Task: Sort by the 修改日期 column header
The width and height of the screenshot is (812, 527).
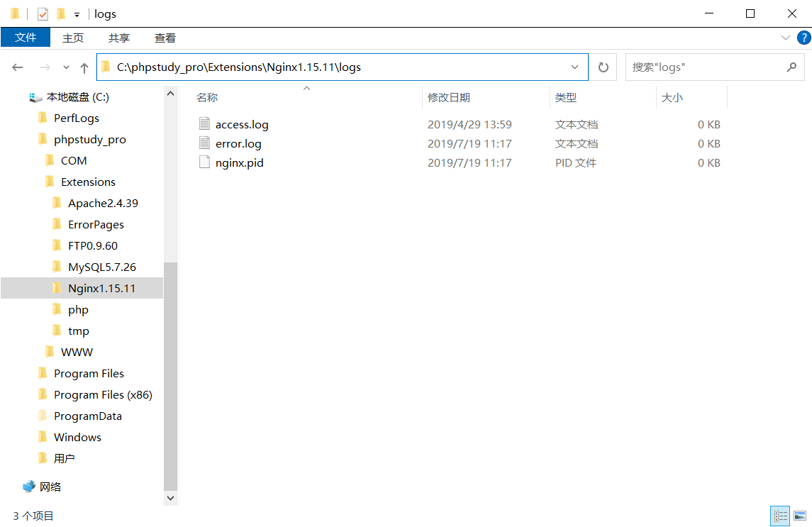Action: (x=486, y=97)
